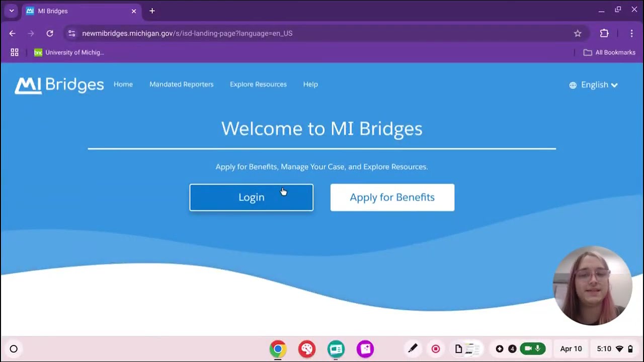Image resolution: width=644 pixels, height=362 pixels.
Task: Click the Wi-Fi status icon
Action: (620, 348)
